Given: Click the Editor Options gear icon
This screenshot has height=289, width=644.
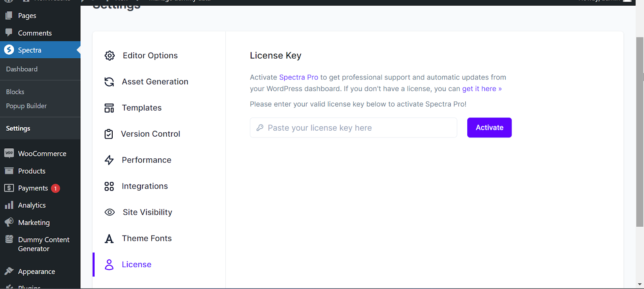Looking at the screenshot, I should point(109,55).
